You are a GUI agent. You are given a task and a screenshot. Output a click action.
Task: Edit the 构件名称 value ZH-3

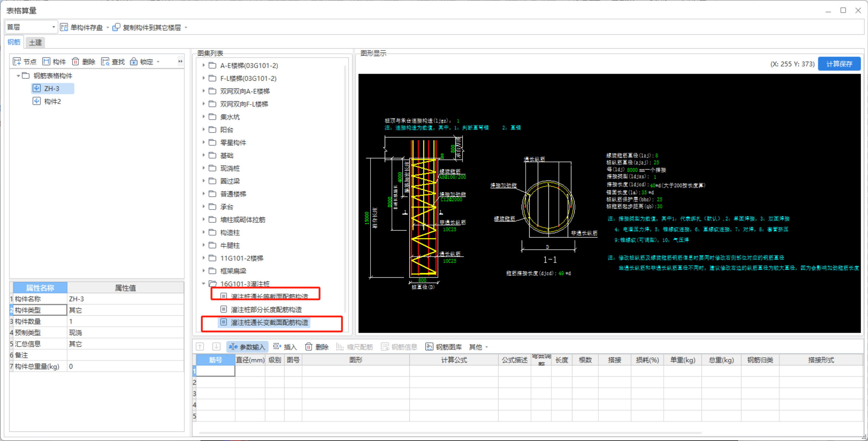[x=125, y=299]
